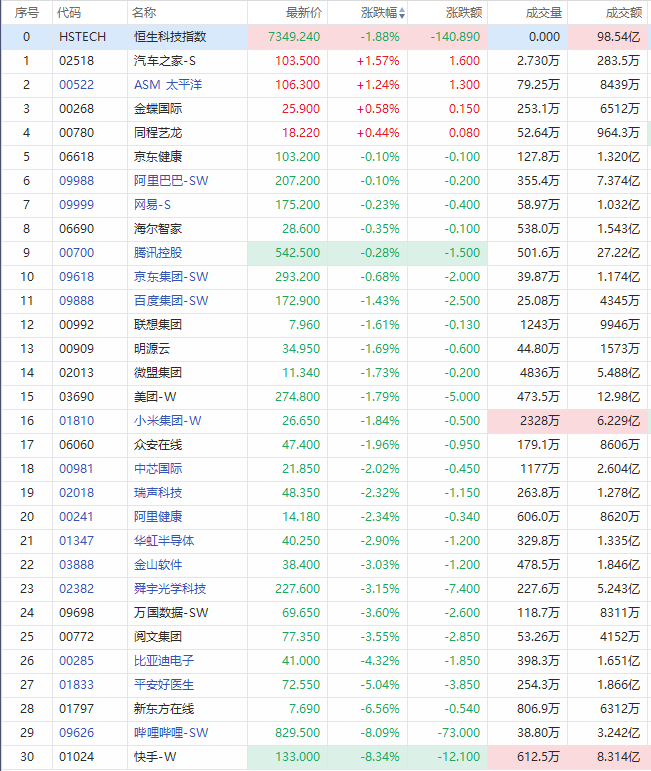Click the 代码 column header

click(69, 13)
